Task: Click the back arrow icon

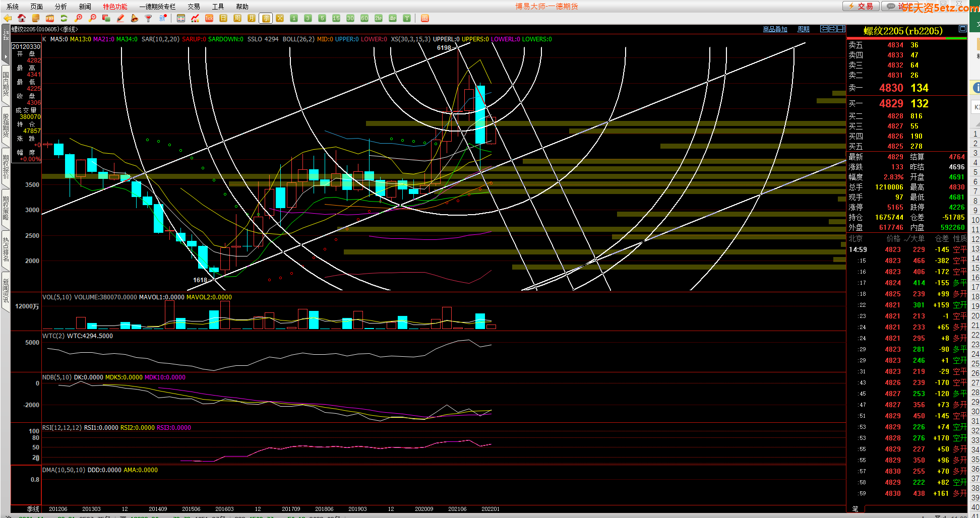Action: (8, 18)
